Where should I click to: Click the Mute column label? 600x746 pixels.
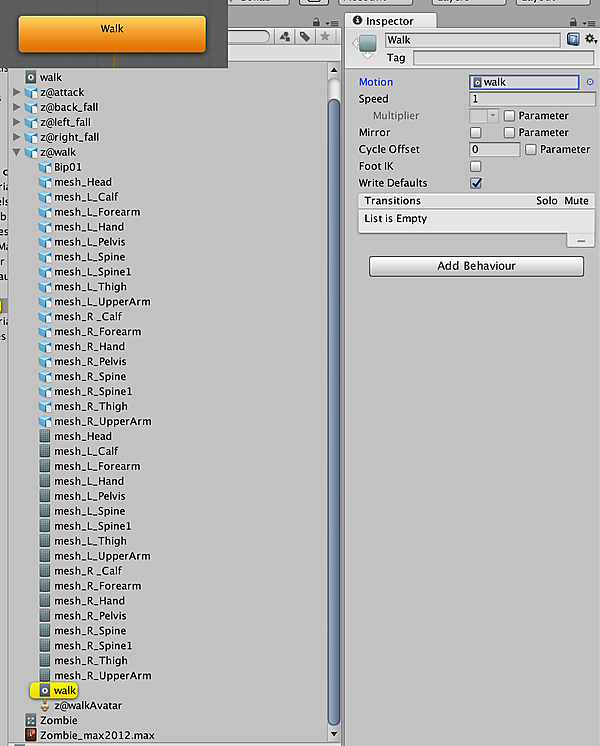tap(576, 201)
